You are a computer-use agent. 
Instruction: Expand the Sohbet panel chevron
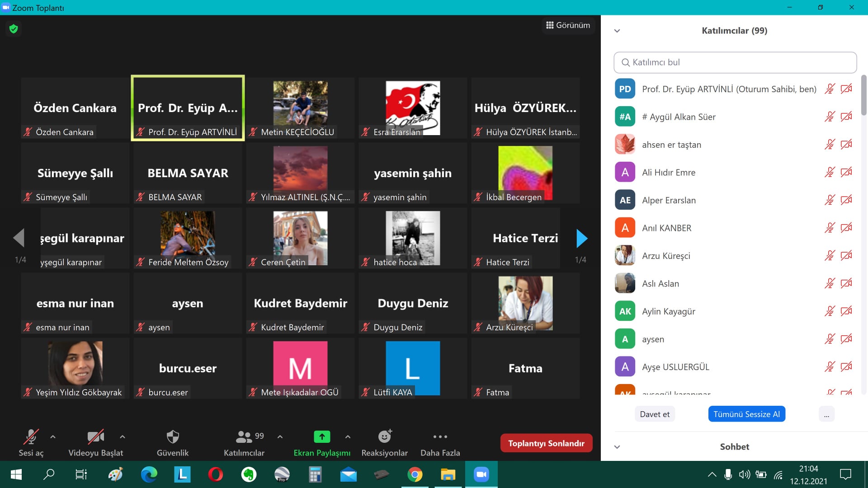(x=617, y=447)
